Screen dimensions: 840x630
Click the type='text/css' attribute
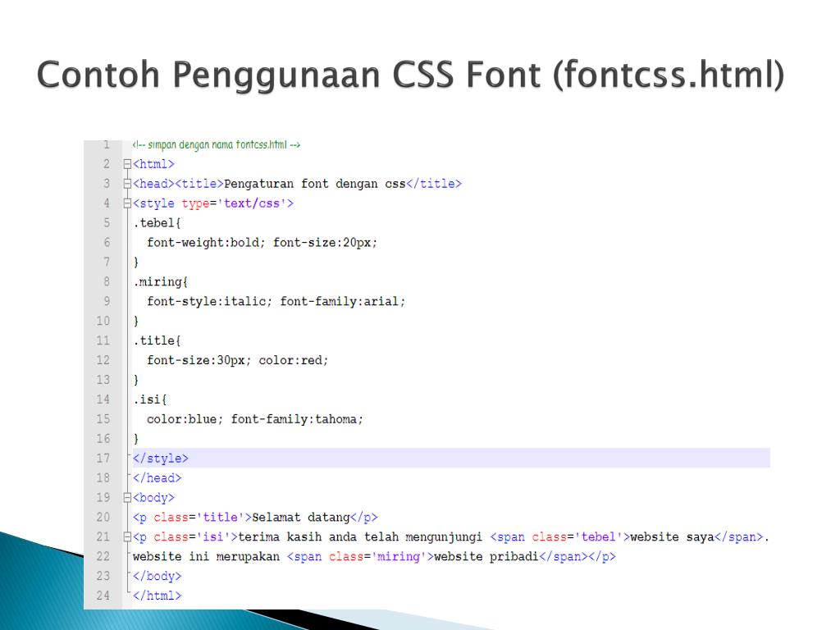click(234, 203)
